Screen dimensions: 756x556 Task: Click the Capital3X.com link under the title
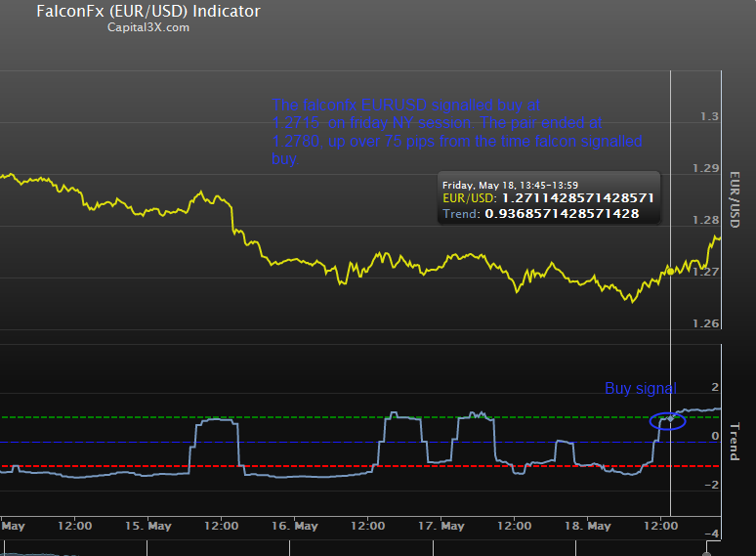click(x=147, y=27)
